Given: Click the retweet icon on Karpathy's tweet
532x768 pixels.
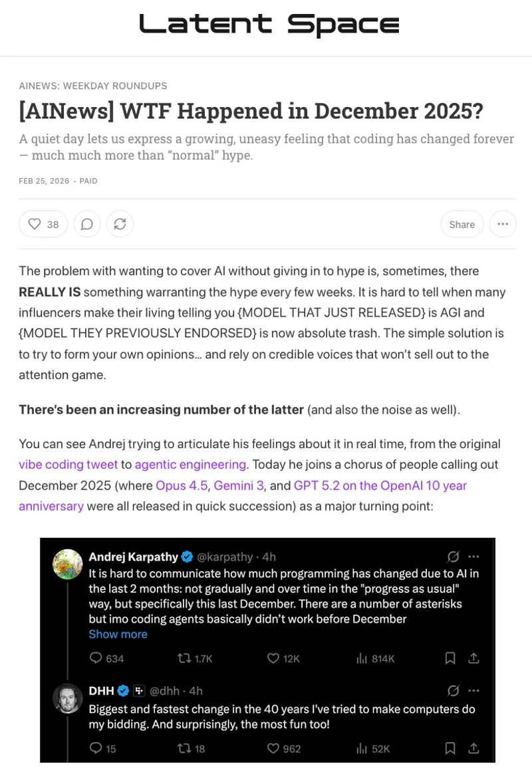Looking at the screenshot, I should (x=184, y=658).
